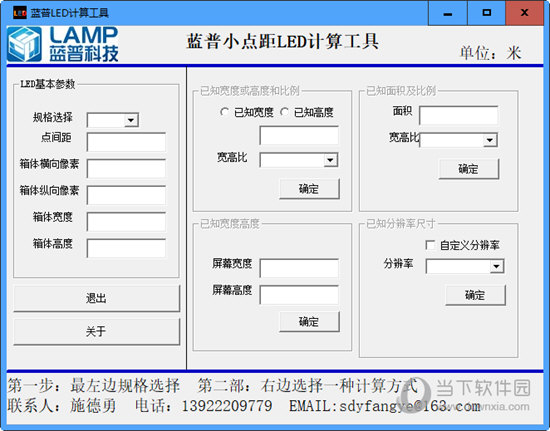Click the 退出 button

(x=96, y=298)
